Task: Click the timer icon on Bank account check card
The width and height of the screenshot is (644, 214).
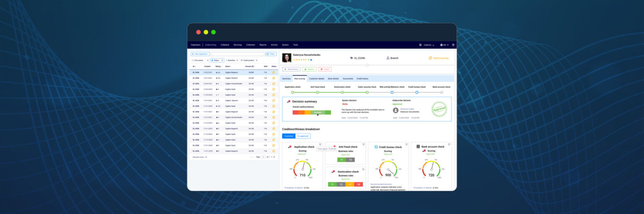Action: pyautogui.click(x=449, y=144)
